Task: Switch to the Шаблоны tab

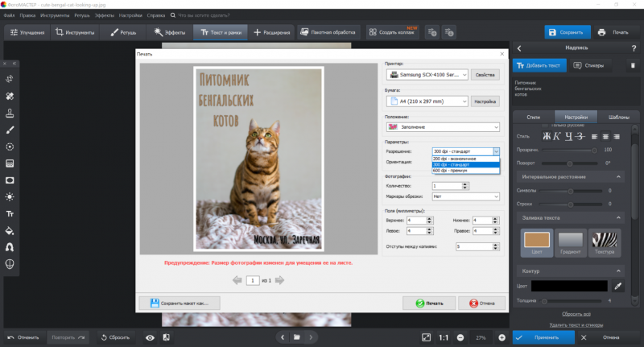Action: 618,118
